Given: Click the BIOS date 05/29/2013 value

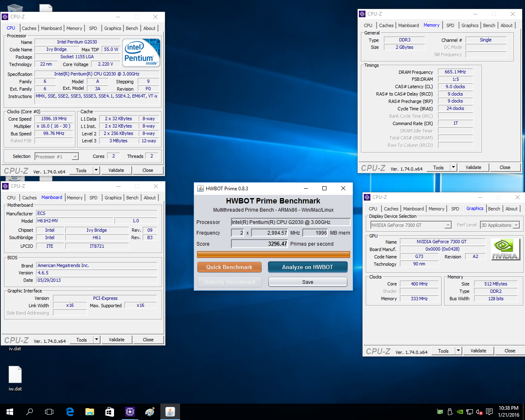Looking at the screenshot, I should point(97,280).
